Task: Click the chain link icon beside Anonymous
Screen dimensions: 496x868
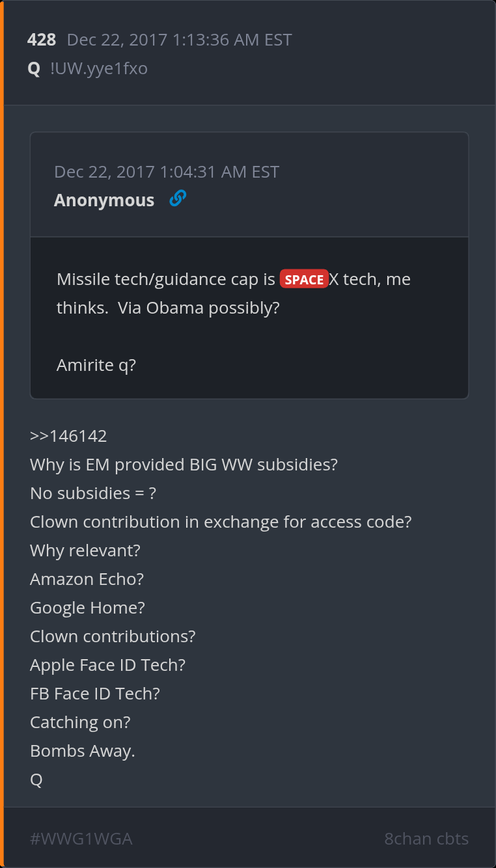Action: point(178,198)
